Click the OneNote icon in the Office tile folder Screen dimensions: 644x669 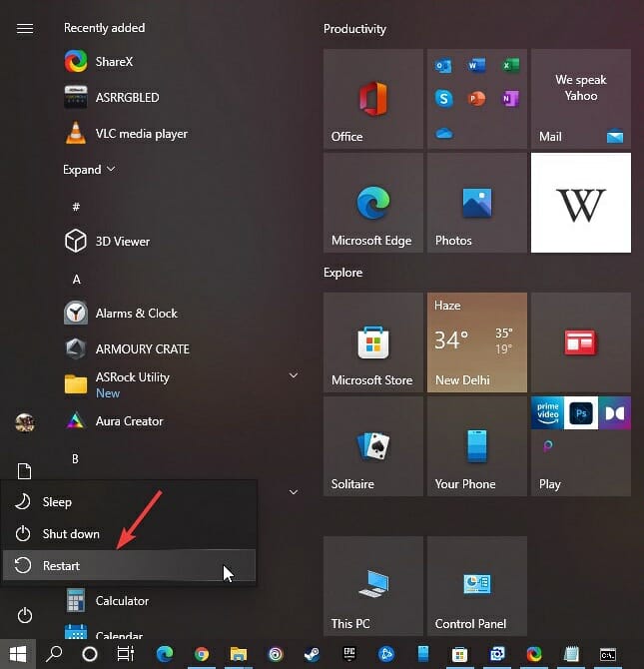point(510,99)
